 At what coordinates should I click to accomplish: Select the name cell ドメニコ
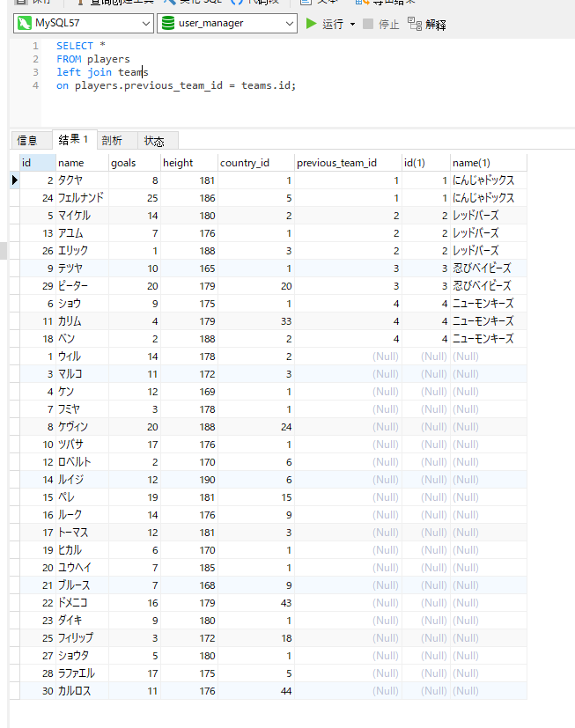[82, 603]
